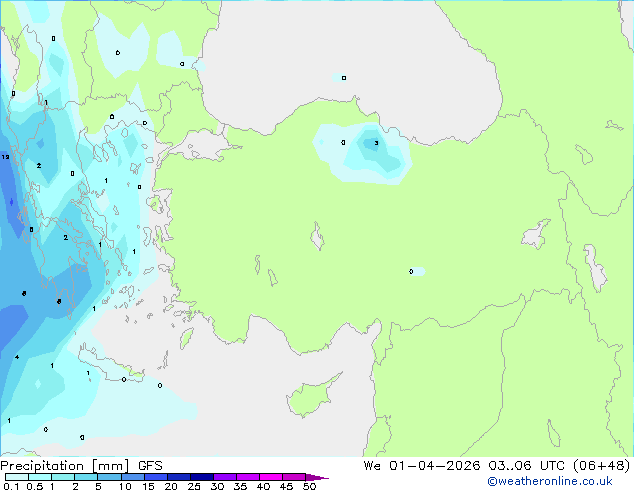The height and width of the screenshot is (490, 634).
Task: Select the 30–35 mm purple legend swatch
Action: click(225, 477)
